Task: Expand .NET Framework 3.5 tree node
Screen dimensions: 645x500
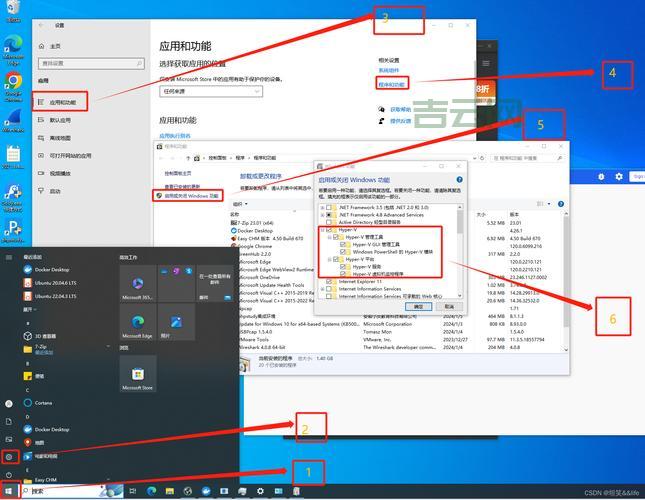Action: point(322,208)
